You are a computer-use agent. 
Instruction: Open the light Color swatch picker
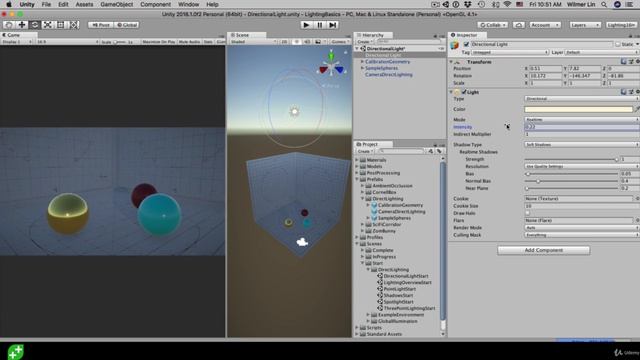tap(578, 109)
